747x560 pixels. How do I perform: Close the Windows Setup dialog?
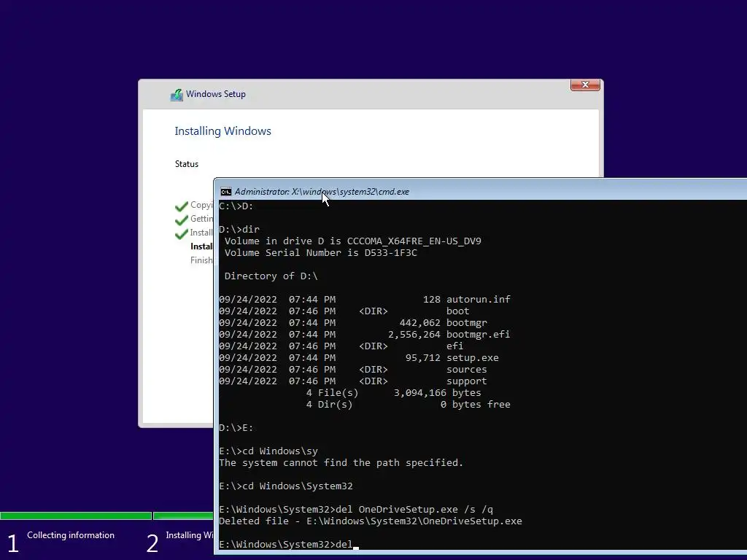(585, 85)
